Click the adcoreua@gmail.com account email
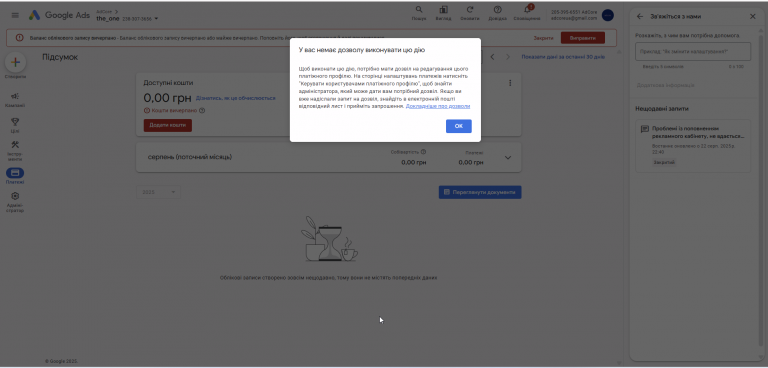Screen dimensions: 768x368 574,18
